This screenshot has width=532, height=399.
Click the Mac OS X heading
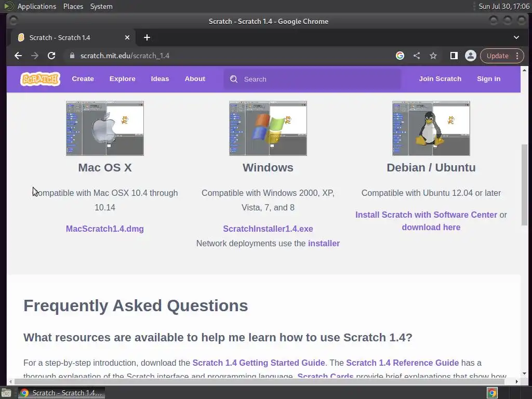coord(105,167)
